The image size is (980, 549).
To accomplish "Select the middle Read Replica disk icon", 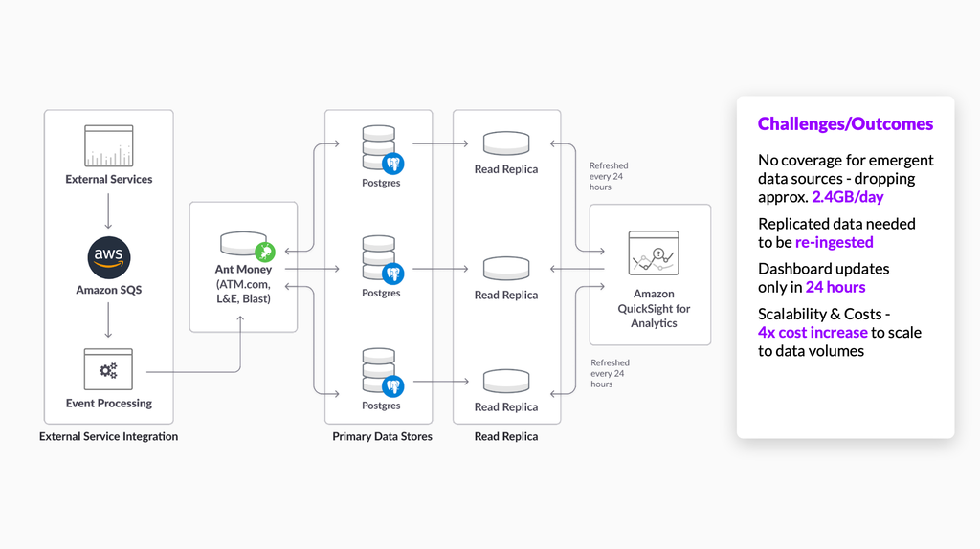I will pyautogui.click(x=506, y=269).
